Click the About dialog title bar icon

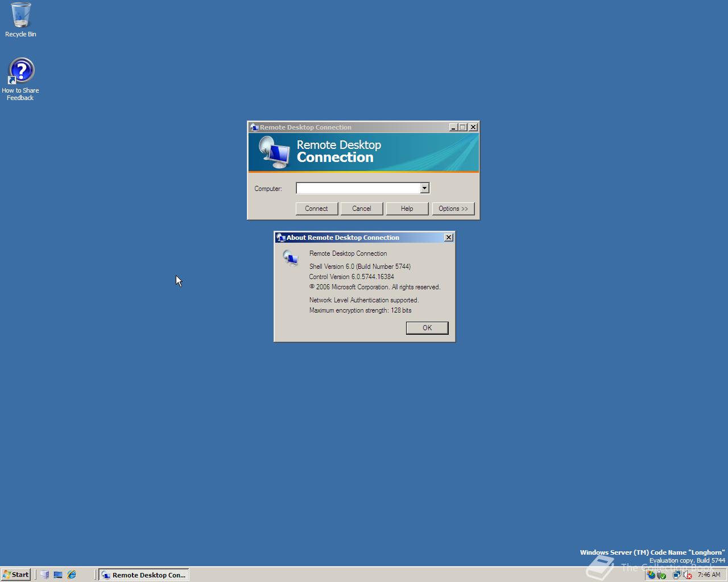281,238
